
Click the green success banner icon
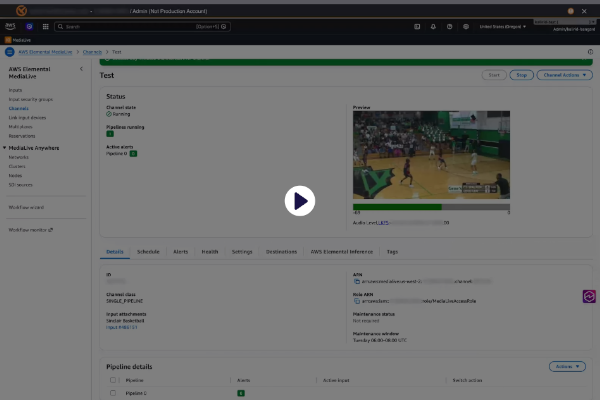[108, 59]
